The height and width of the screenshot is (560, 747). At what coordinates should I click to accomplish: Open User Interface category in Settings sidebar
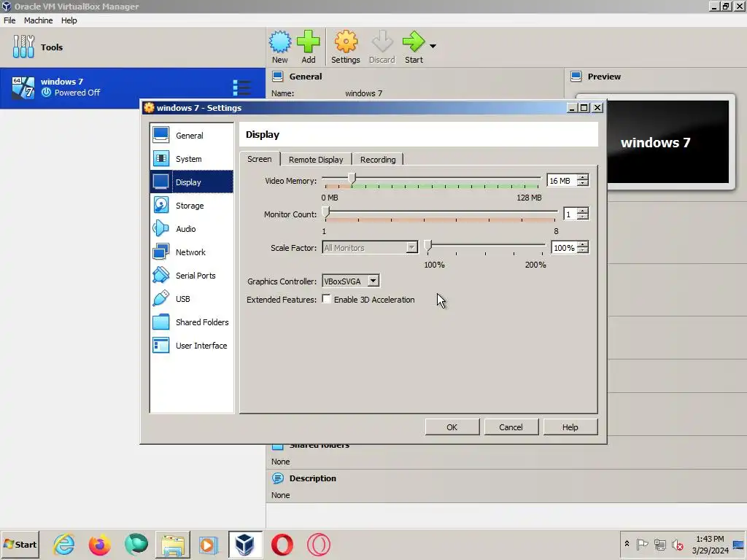pyautogui.click(x=192, y=345)
